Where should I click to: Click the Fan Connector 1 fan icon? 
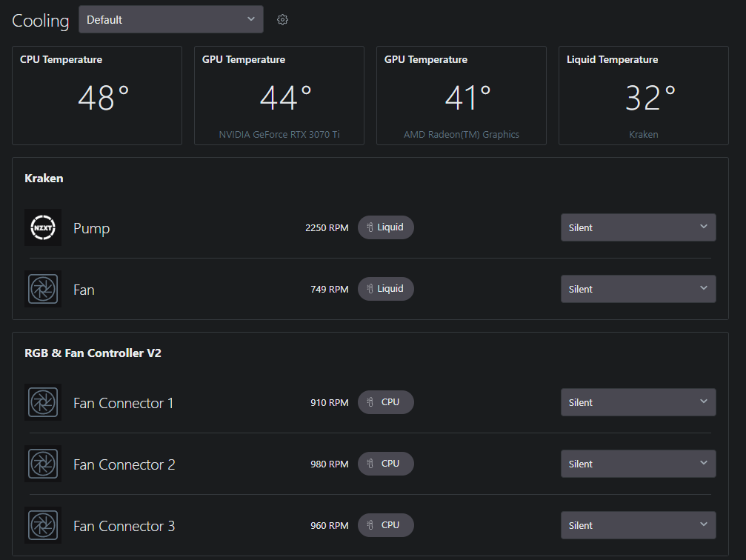[43, 402]
